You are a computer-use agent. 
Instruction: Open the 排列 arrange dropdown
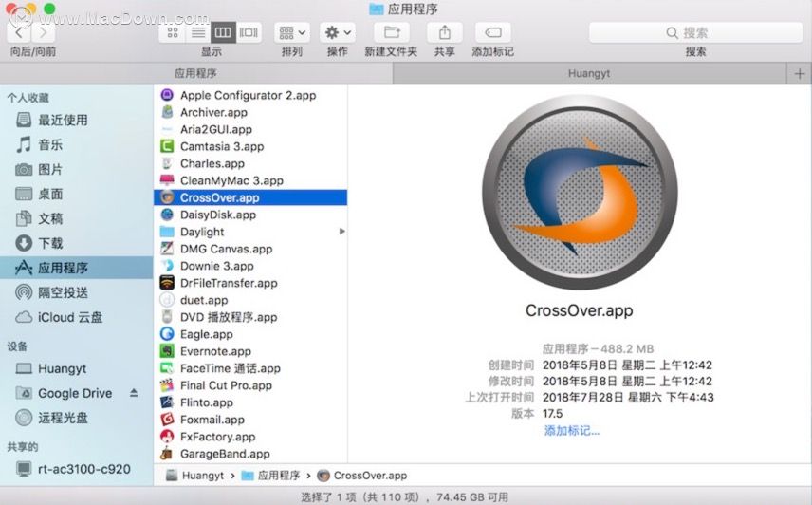292,32
